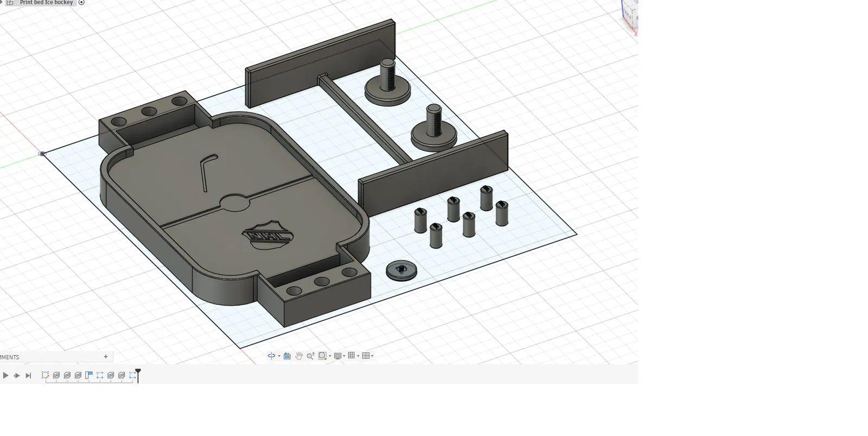Open the Display Settings monitor icon
The height and width of the screenshot is (436, 868).
point(337,356)
